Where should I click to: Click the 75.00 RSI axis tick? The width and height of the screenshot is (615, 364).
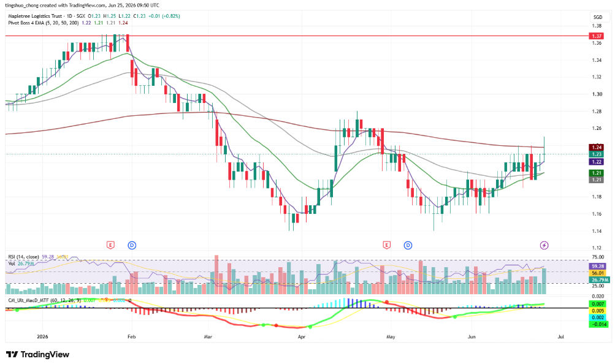[598, 257]
